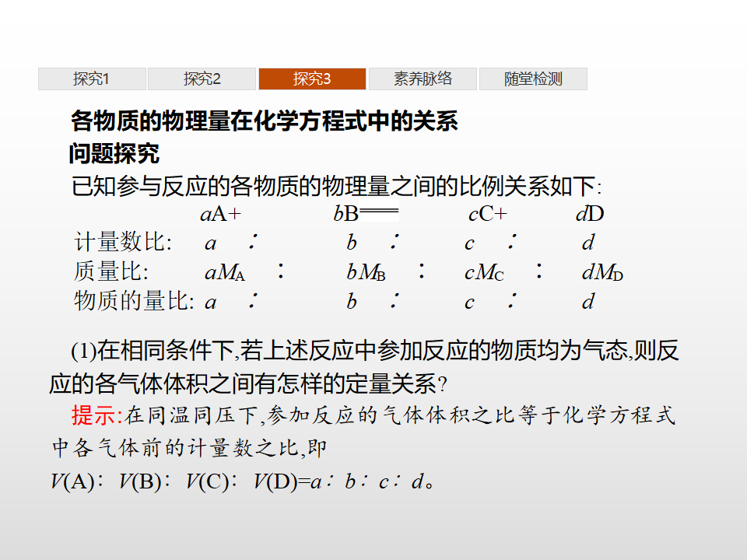Go to the 素养脉络 tab

[423, 79]
